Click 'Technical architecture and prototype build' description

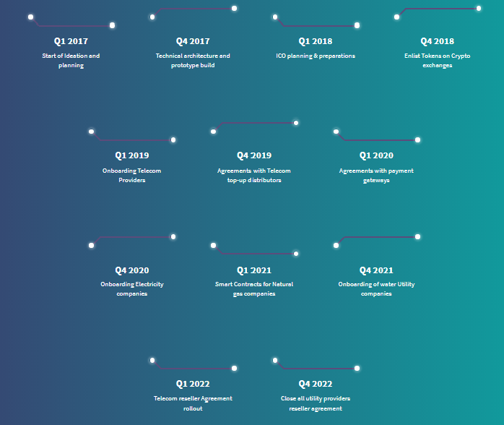point(193,61)
